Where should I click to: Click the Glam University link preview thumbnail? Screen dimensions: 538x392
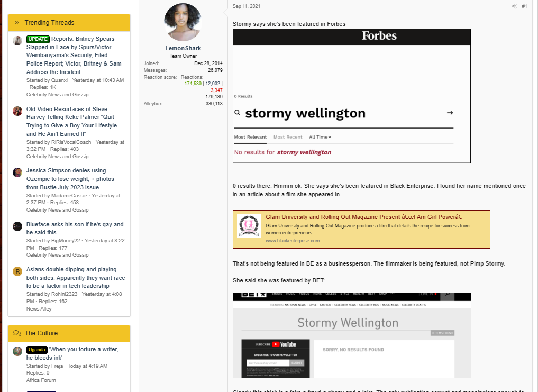249,226
